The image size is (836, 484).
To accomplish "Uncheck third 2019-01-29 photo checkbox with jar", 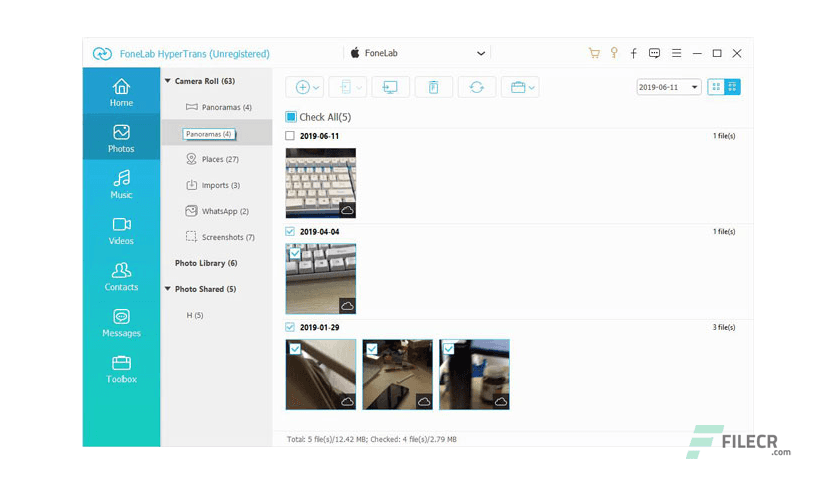I will click(x=448, y=349).
